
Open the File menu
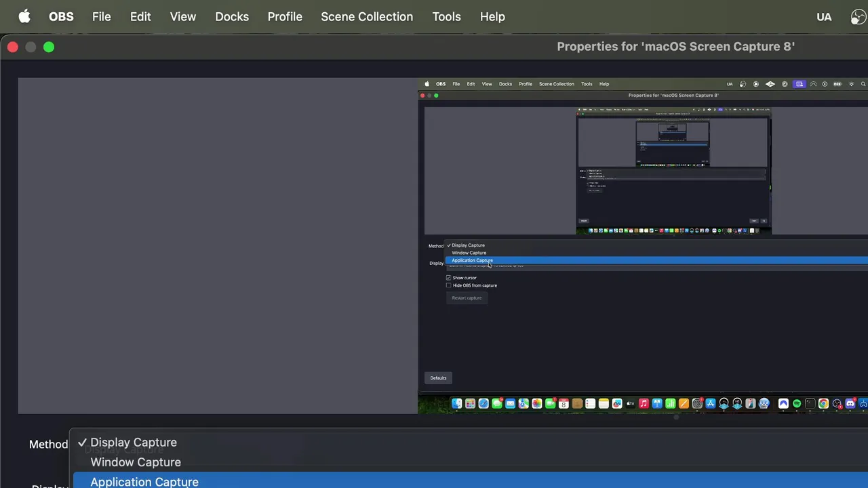[102, 17]
